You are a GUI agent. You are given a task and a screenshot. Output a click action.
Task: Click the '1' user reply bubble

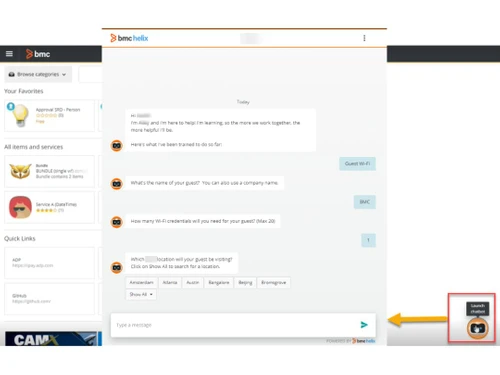[368, 240]
